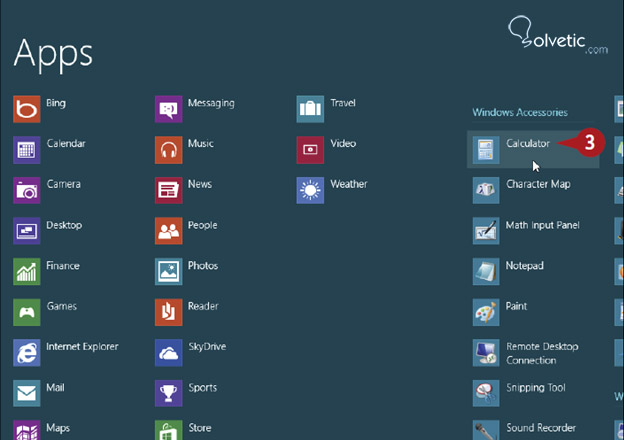
Task: Launch the Travel suitcase icon
Action: [310, 109]
